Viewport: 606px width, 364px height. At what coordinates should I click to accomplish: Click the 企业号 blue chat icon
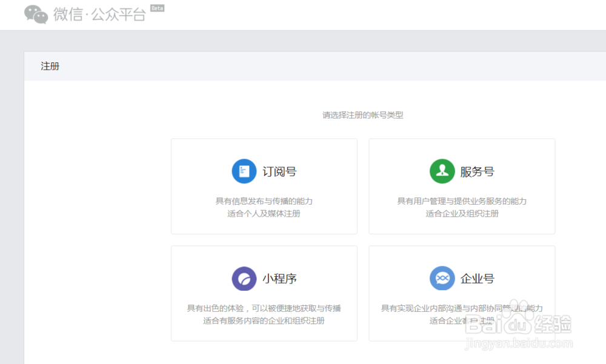coord(442,278)
